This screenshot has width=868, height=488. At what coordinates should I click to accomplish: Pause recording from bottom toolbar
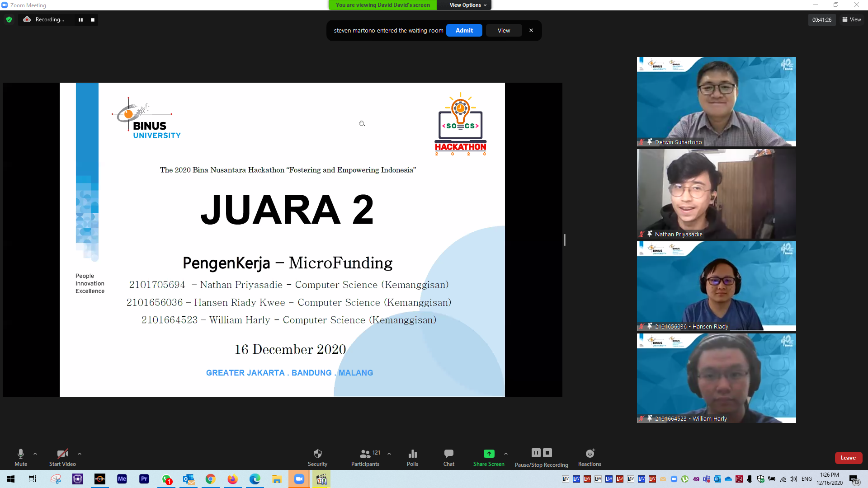click(536, 453)
